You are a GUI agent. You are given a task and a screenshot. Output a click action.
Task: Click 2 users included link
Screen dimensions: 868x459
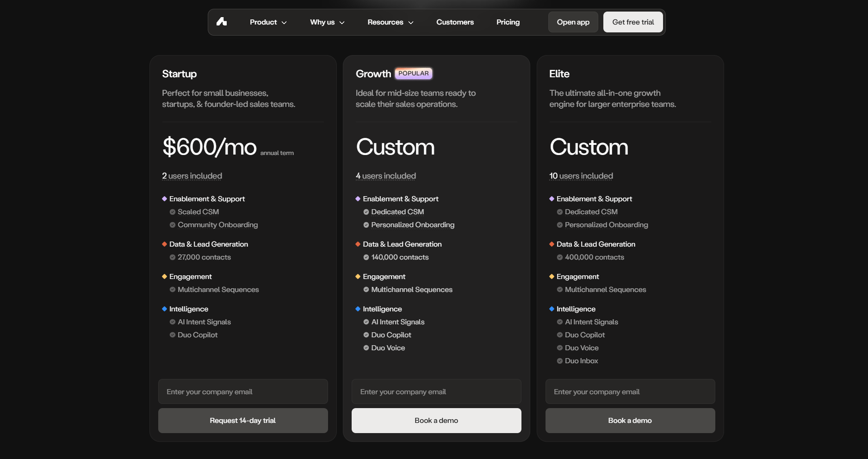[192, 176]
